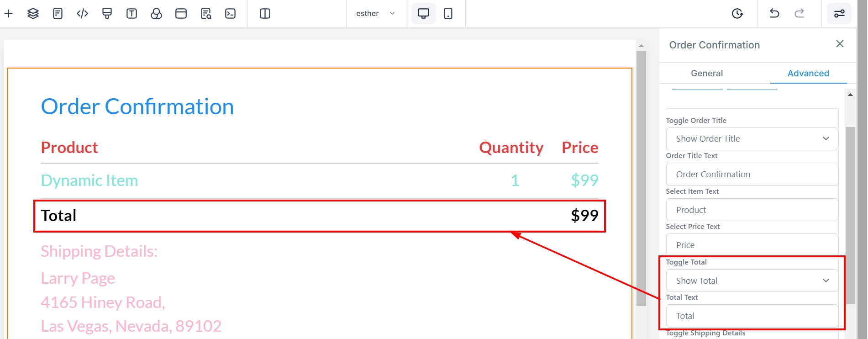
Task: Close the Order Confirmation settings panel
Action: coord(839,44)
